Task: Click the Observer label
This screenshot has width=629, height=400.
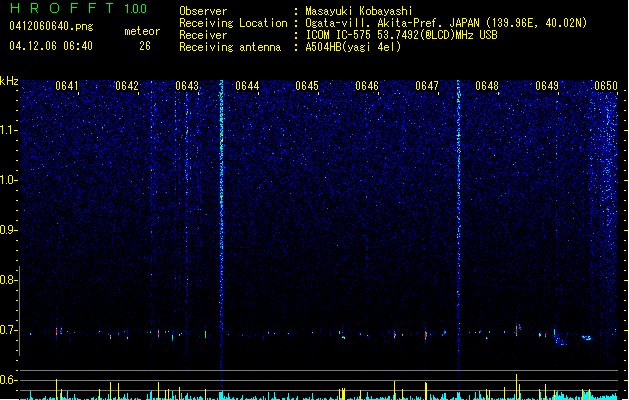Action: coord(203,11)
